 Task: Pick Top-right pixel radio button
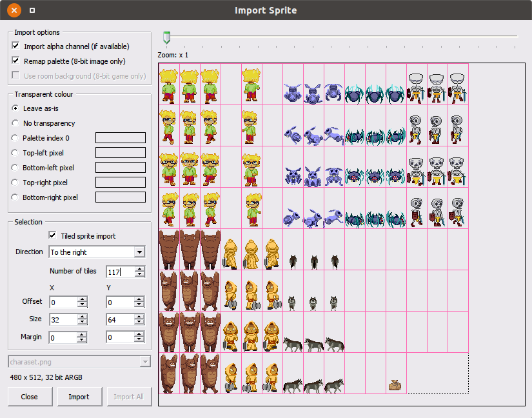(x=15, y=183)
